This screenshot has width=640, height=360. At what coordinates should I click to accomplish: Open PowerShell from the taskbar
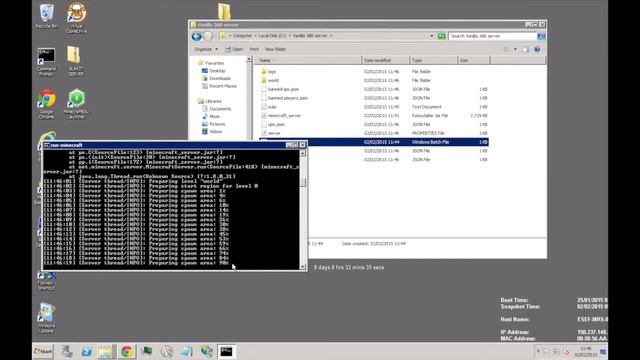[x=87, y=351]
